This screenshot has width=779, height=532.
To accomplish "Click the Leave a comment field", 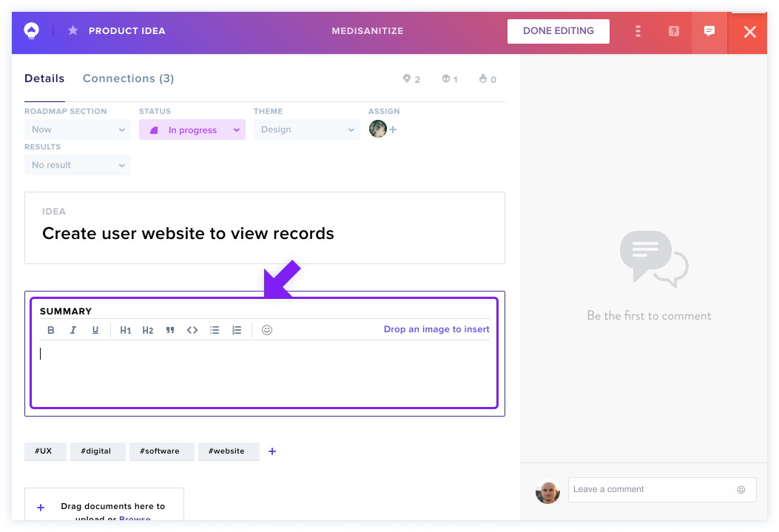I will 662,490.
